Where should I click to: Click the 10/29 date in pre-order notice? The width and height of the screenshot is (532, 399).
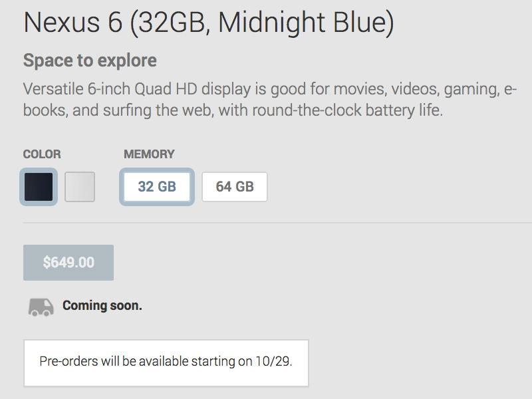coord(273,361)
